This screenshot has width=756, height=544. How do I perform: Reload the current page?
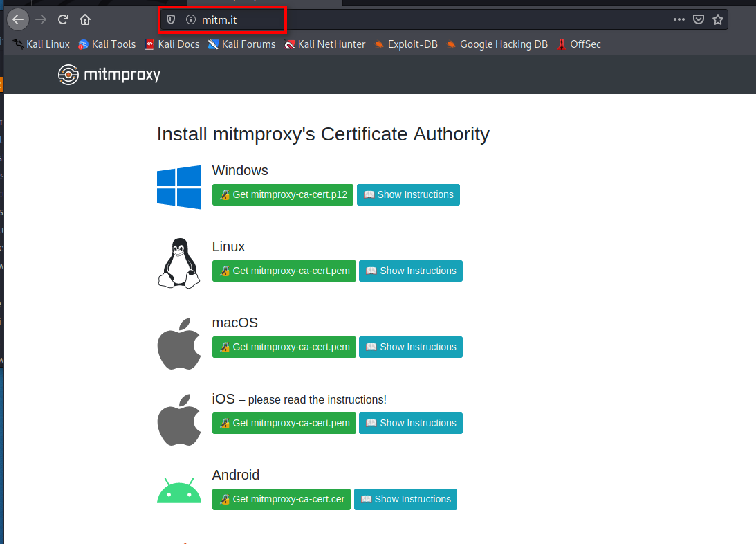(x=63, y=19)
